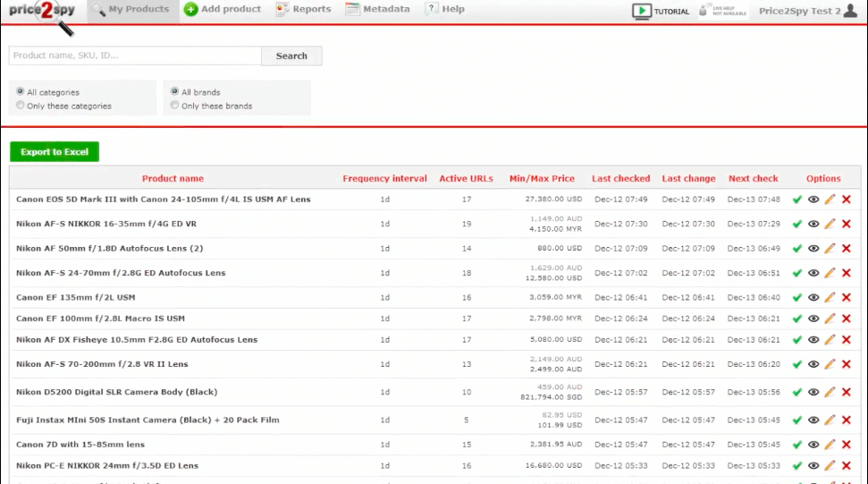Delete Nikon AF-S 70-200mm f/2.8 VR II
Screen dimensions: 868x484
coord(847,364)
